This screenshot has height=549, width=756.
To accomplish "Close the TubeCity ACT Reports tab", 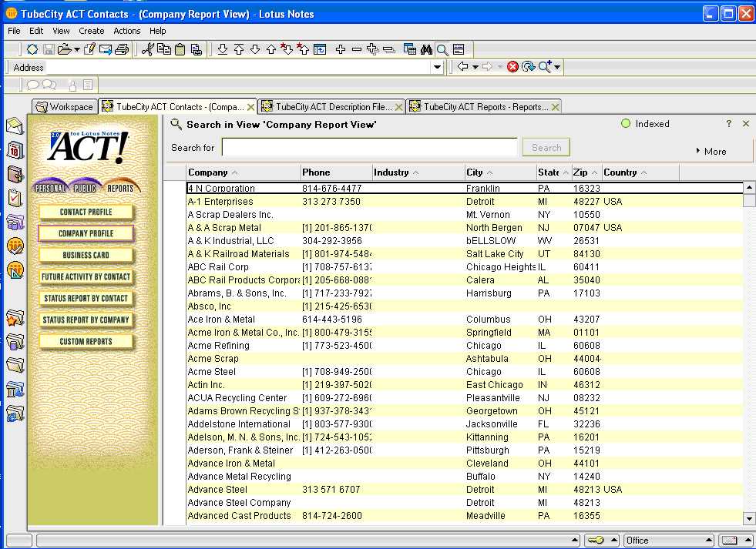I will point(556,107).
